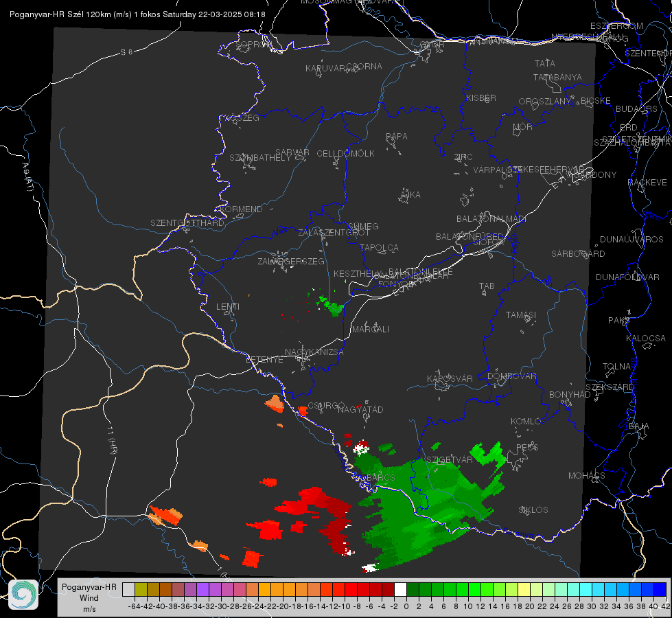The image size is (672, 618).
Task: Click the TAB city label
Action: pyautogui.click(x=487, y=286)
